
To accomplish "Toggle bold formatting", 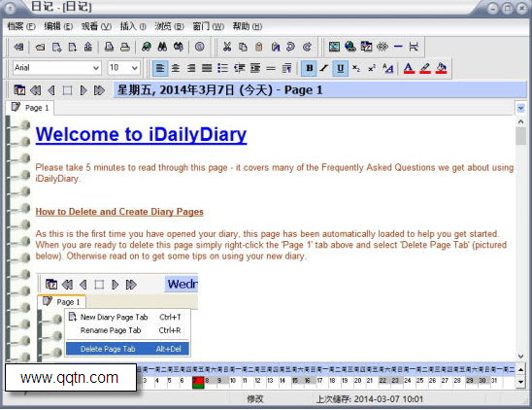I will click(309, 68).
